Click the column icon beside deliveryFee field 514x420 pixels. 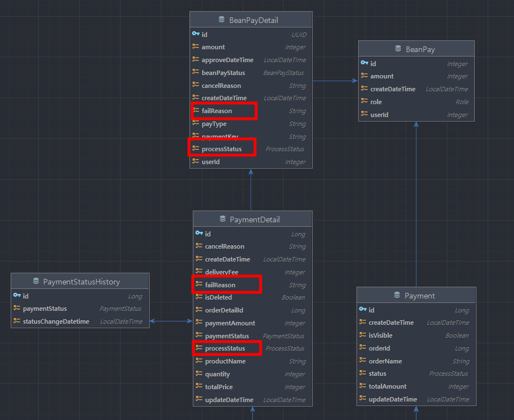pyautogui.click(x=199, y=272)
